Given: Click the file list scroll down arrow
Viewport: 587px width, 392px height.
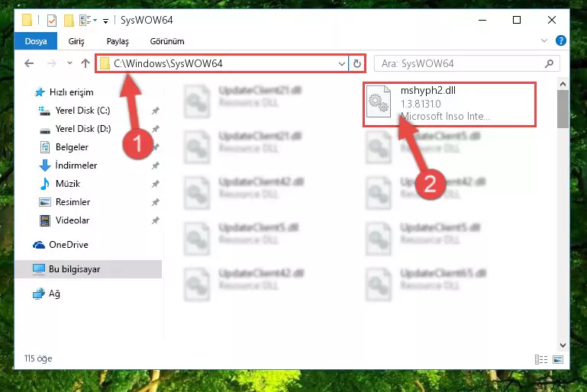Looking at the screenshot, I should 563,345.
